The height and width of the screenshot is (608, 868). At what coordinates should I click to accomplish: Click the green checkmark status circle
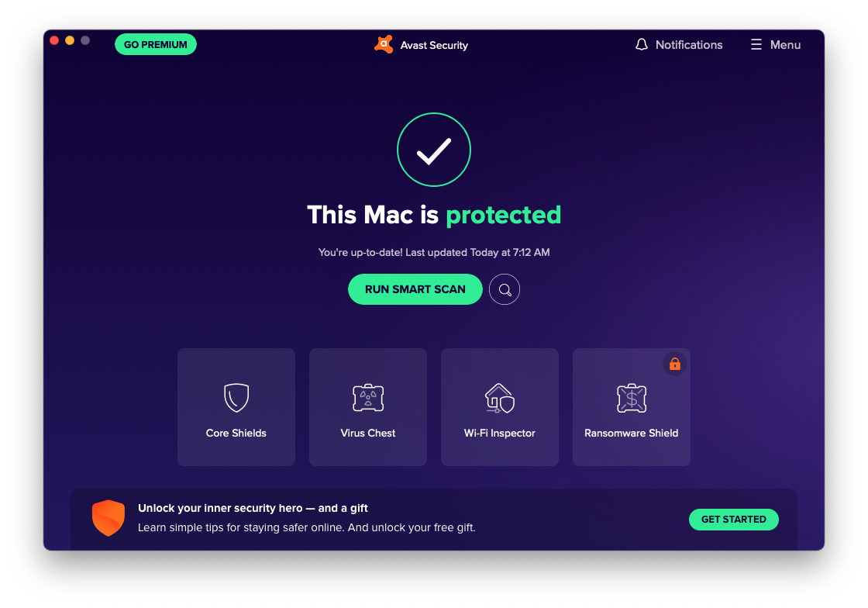pos(434,150)
